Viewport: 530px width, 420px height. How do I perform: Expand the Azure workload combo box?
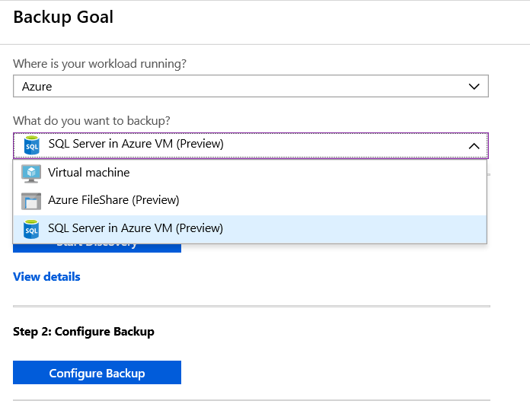[x=251, y=86]
